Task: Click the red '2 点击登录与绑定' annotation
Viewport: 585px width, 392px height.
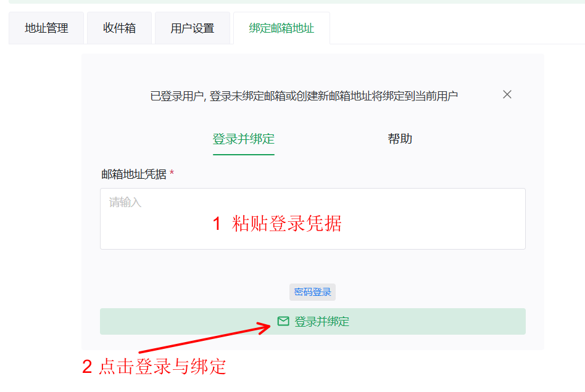Action: coord(154,367)
